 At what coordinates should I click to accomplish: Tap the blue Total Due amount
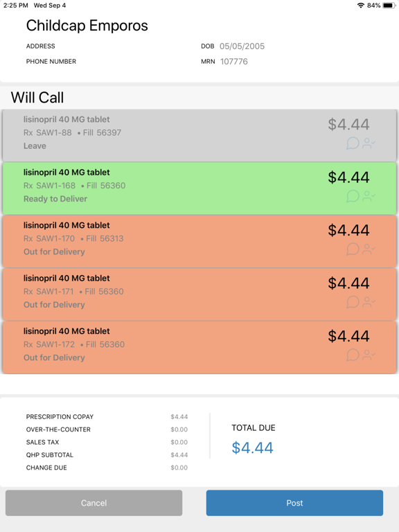pos(252,447)
